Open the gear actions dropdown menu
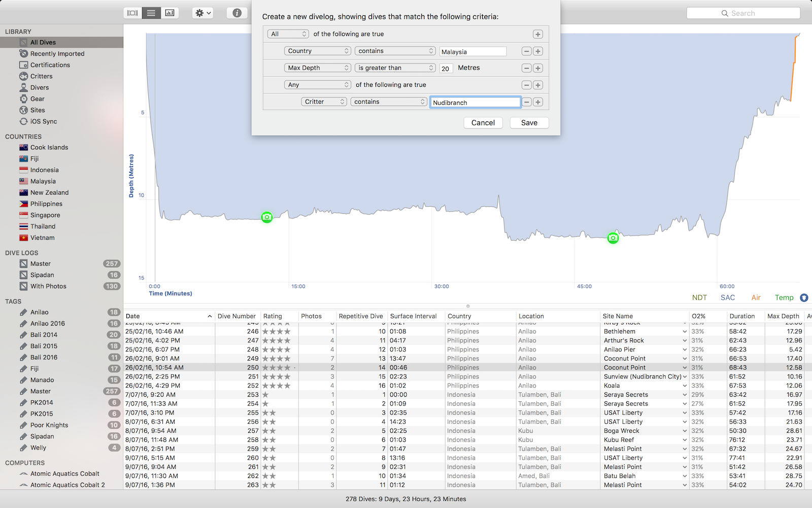Screen dimensions: 812x508 pos(203,13)
